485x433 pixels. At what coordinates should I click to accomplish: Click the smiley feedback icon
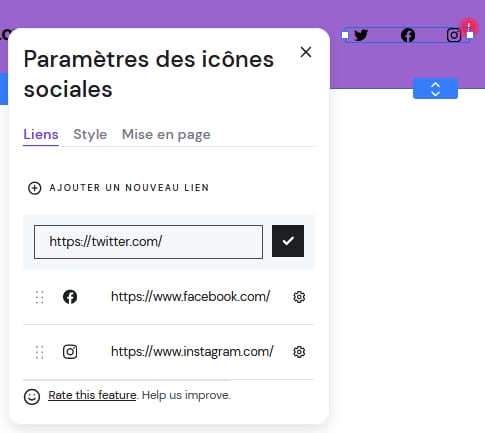click(32, 397)
